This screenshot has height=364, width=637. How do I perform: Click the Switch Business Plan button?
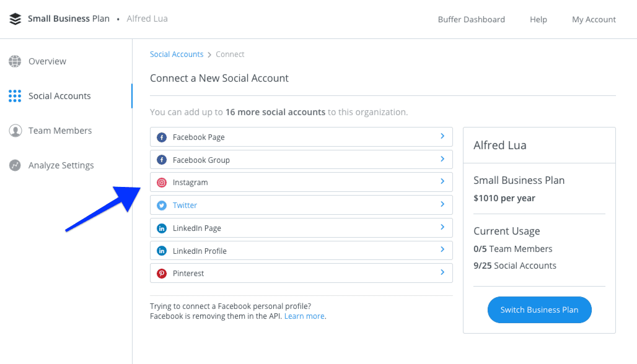540,310
